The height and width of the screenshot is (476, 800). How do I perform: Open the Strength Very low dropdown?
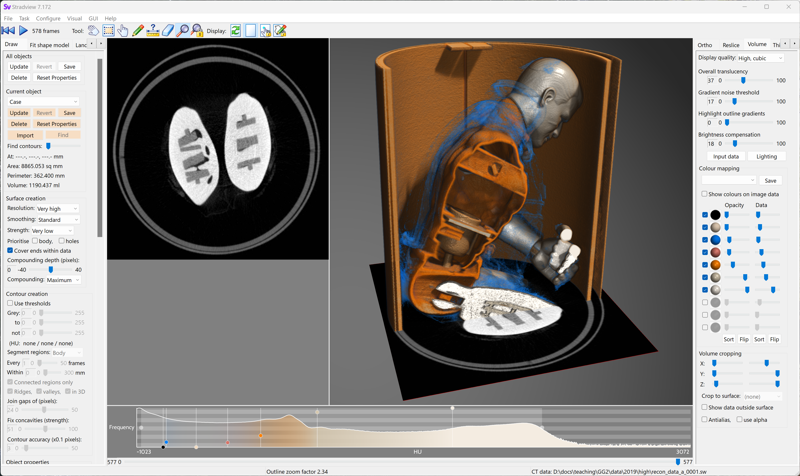pyautogui.click(x=53, y=231)
